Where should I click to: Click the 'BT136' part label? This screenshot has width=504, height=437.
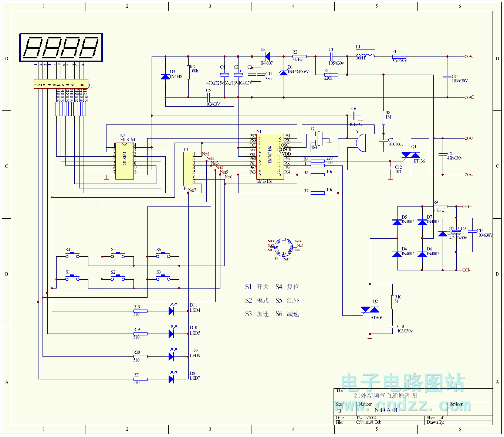tap(419, 161)
